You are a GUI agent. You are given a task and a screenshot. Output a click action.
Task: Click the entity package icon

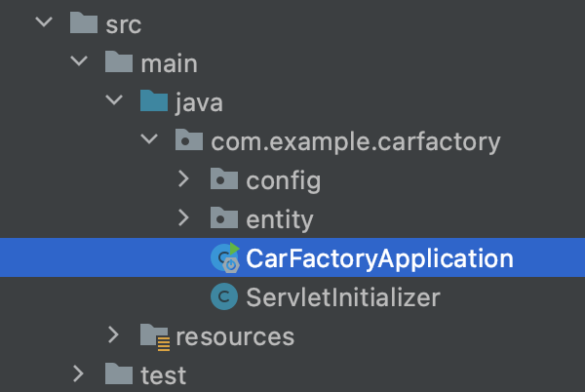[x=224, y=217]
